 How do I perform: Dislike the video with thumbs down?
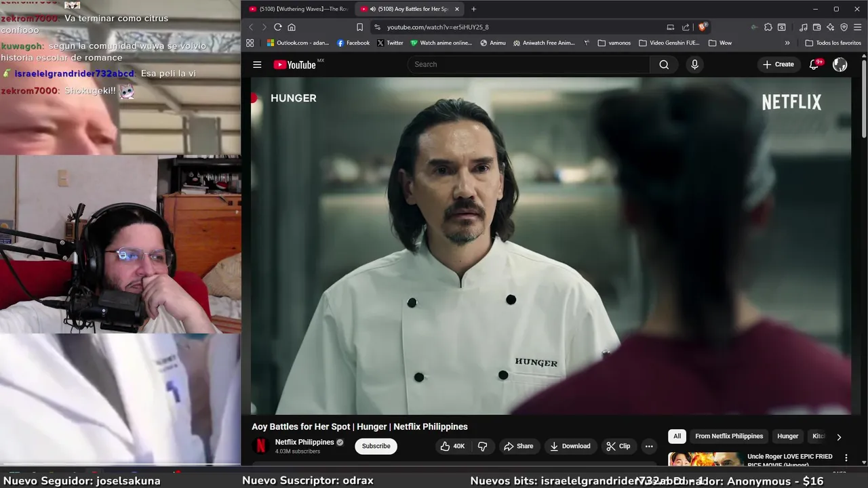click(x=483, y=446)
